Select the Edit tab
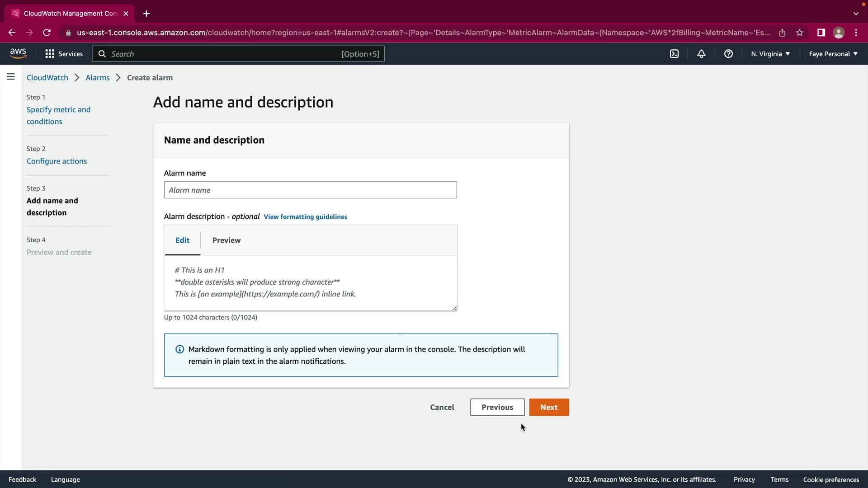Viewport: 868px width, 488px height. (182, 240)
